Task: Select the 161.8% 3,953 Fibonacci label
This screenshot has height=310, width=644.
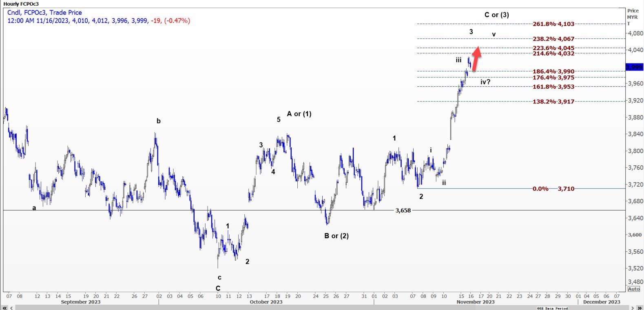Action: 553,87
